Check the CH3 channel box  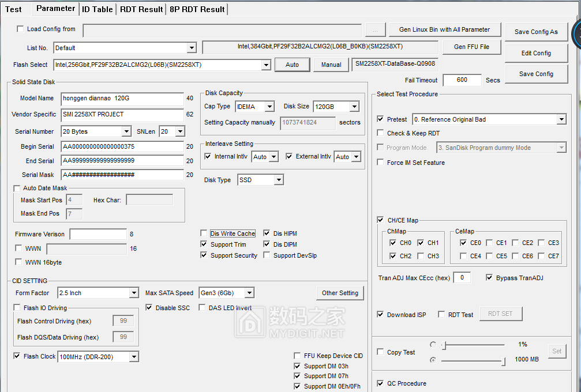coord(421,256)
